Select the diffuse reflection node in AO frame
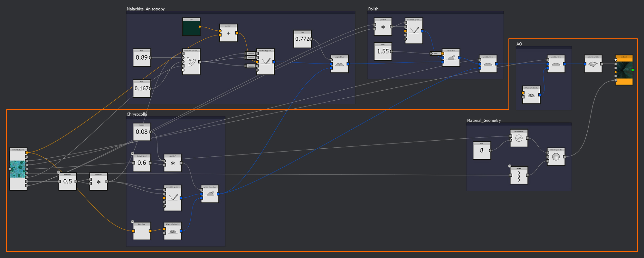 click(x=531, y=95)
